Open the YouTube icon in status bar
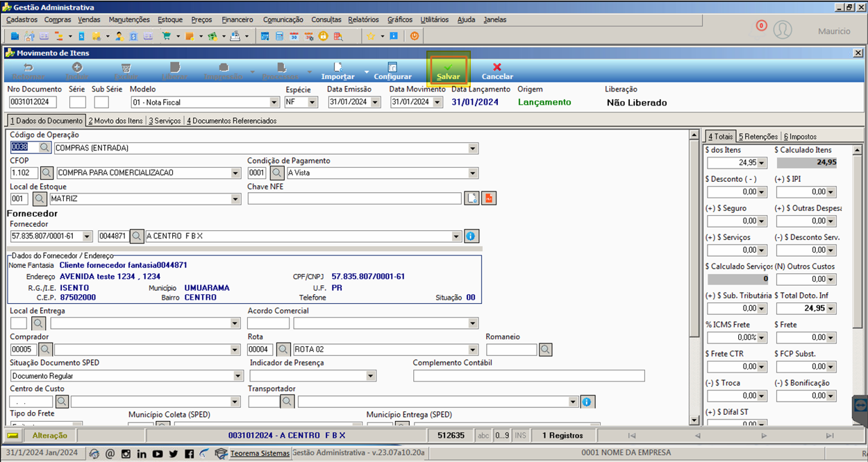The width and height of the screenshot is (868, 462). (158, 454)
